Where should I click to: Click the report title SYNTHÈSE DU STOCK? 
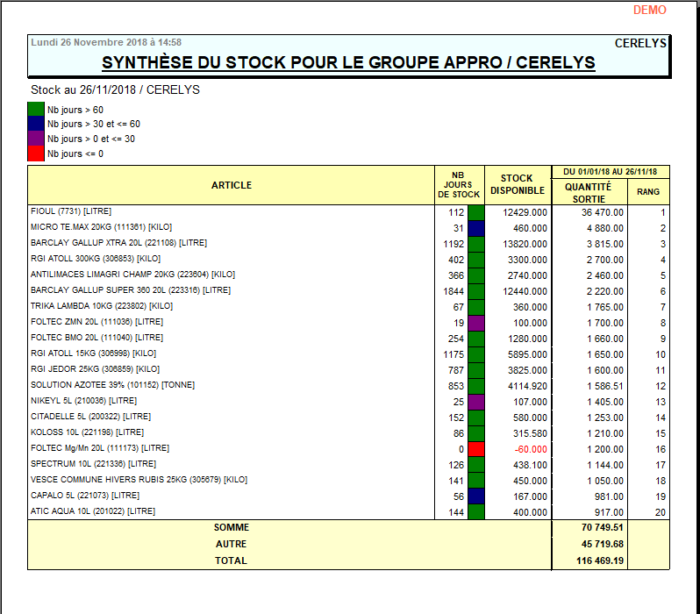click(348, 63)
